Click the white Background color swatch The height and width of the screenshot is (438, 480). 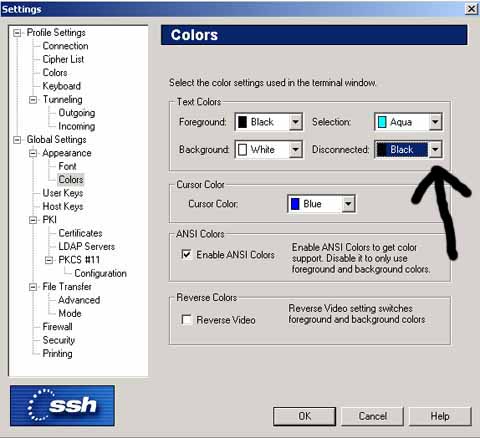[242, 150]
